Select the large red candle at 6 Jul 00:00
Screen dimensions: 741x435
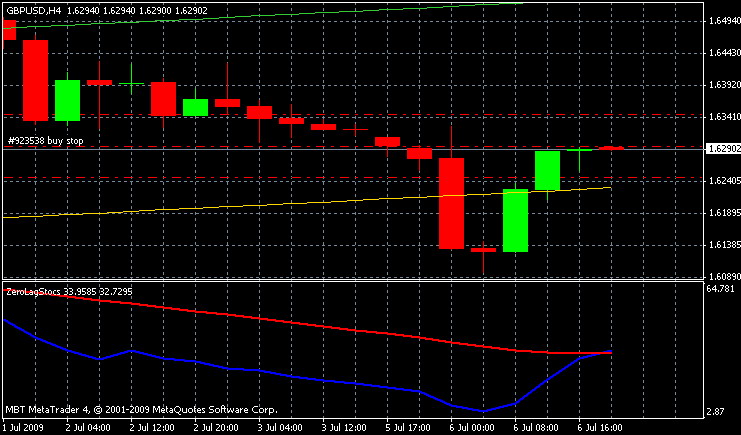[451, 203]
